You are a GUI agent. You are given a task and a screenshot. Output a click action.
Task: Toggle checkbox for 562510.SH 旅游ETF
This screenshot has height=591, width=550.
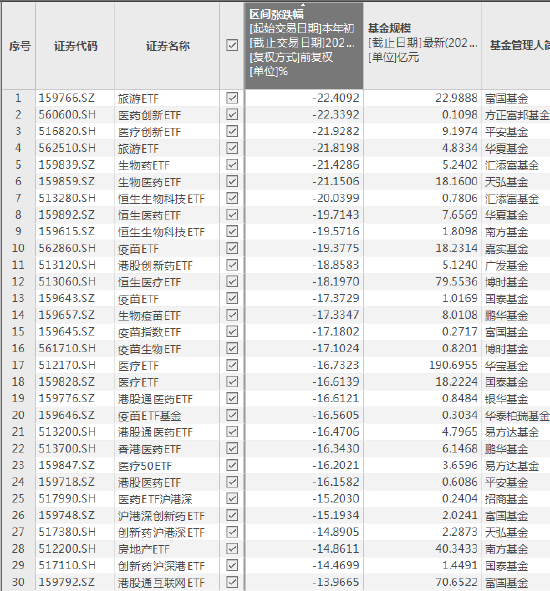[x=232, y=148]
